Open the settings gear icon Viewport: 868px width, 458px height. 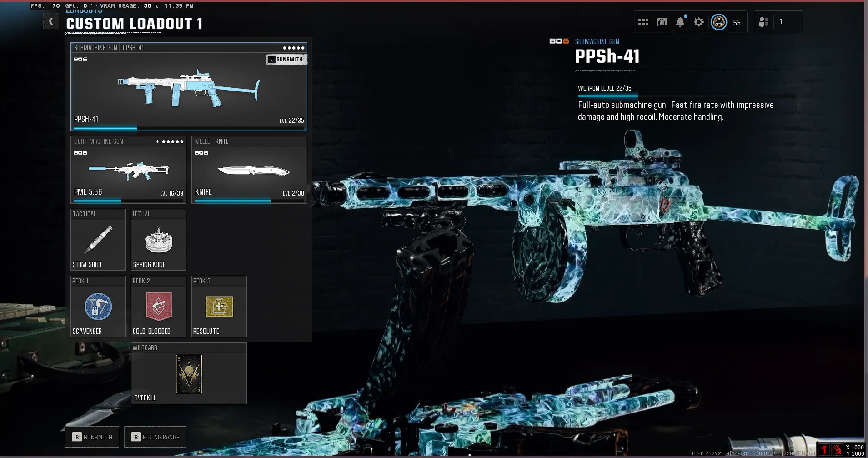(x=699, y=22)
